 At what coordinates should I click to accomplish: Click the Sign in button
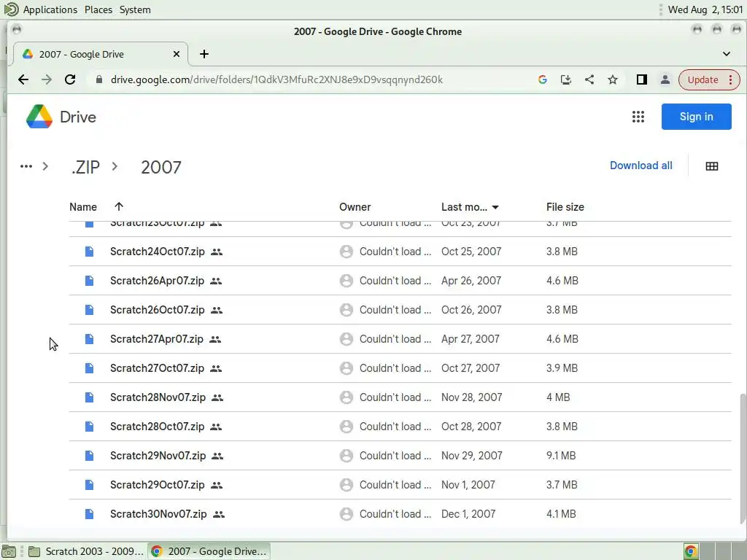point(696,117)
